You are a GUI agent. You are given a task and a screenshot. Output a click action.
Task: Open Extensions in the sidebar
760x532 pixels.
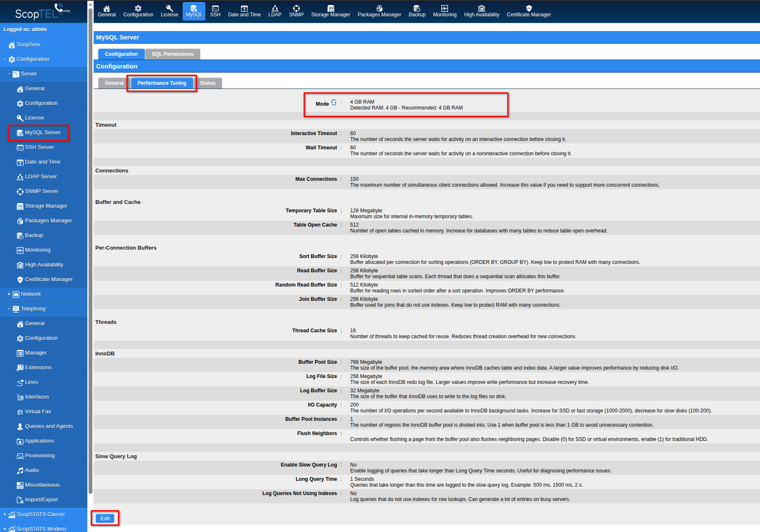point(34,368)
